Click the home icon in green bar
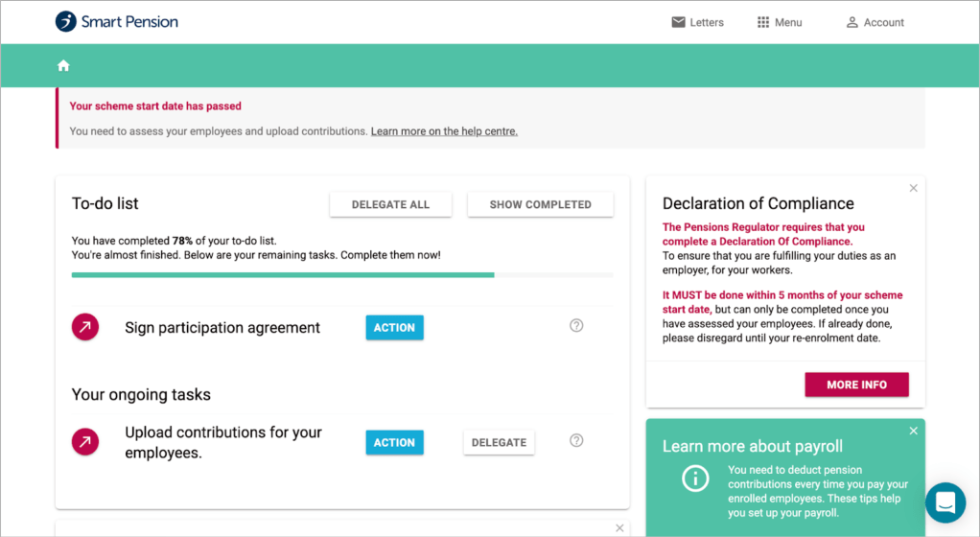Viewport: 980px width, 537px height. pyautogui.click(x=63, y=65)
